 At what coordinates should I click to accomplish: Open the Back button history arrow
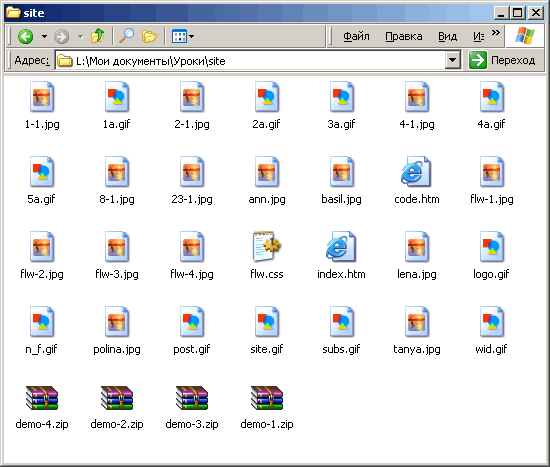pyautogui.click(x=44, y=36)
